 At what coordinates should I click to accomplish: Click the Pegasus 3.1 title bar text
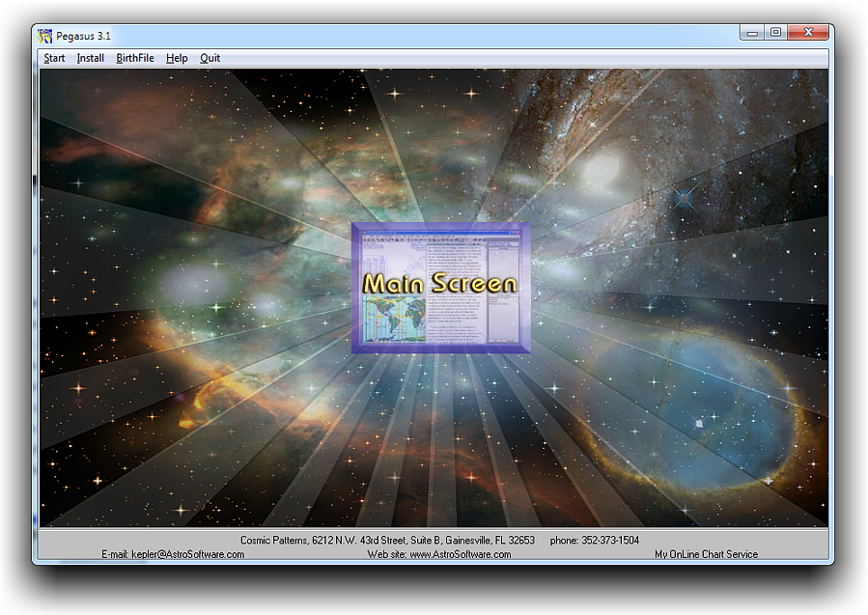[84, 37]
